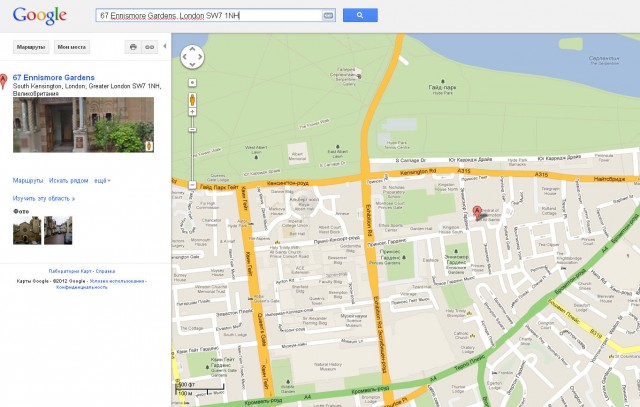Click the print icon button

tap(132, 47)
